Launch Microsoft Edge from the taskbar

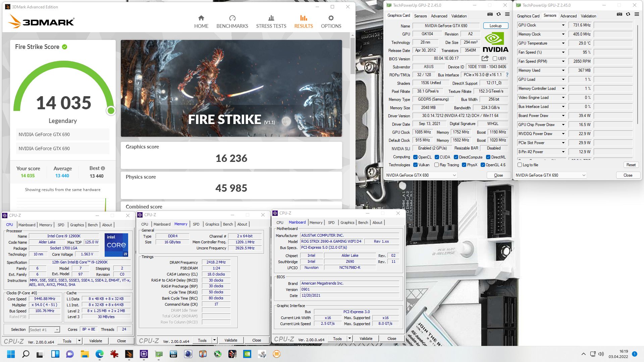tap(100, 354)
